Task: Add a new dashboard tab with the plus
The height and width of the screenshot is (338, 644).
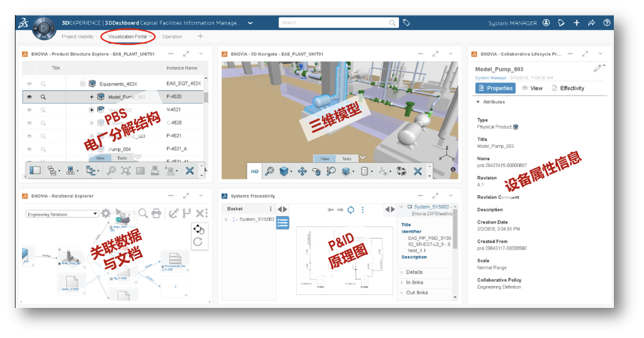Action: 200,36
